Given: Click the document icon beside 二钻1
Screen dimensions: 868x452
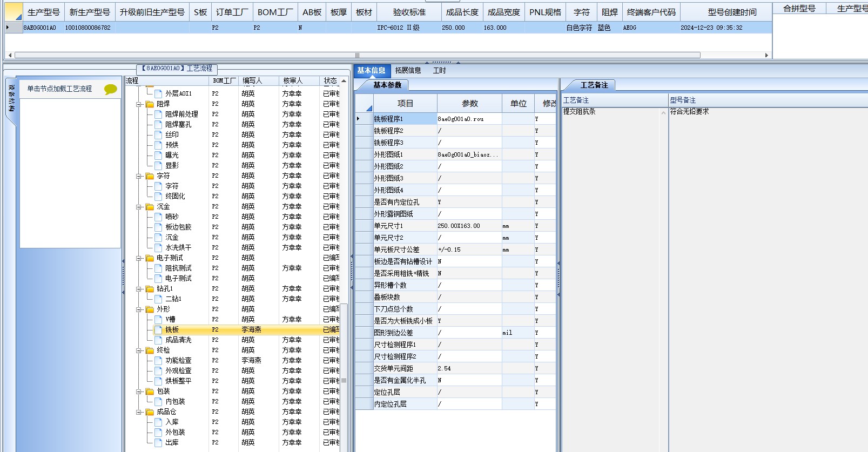Looking at the screenshot, I should [x=158, y=299].
